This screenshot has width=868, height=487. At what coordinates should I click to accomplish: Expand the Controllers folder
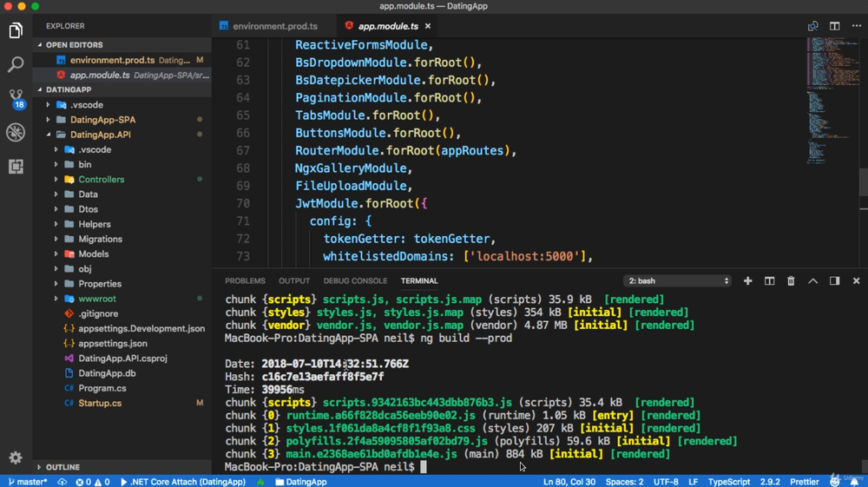pyautogui.click(x=122, y=180)
